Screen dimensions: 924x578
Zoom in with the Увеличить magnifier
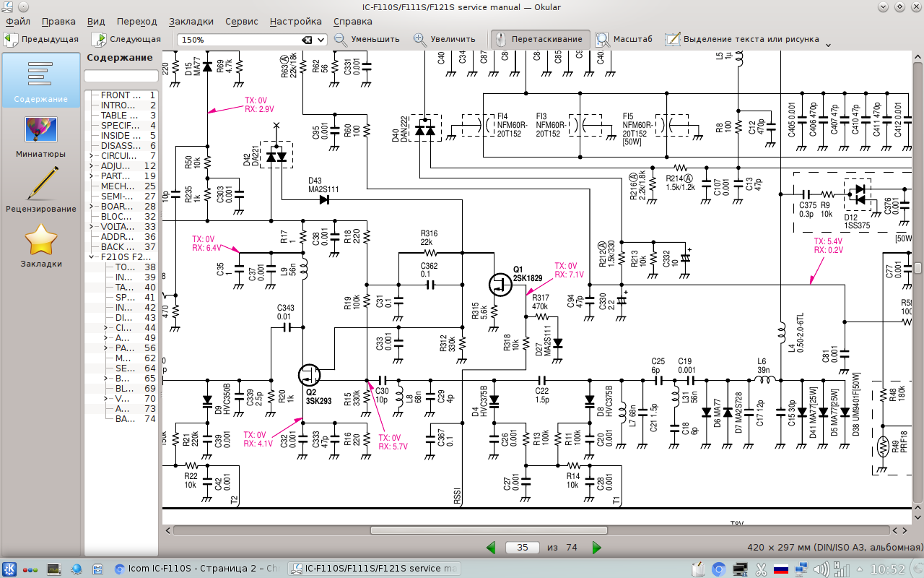click(x=445, y=39)
